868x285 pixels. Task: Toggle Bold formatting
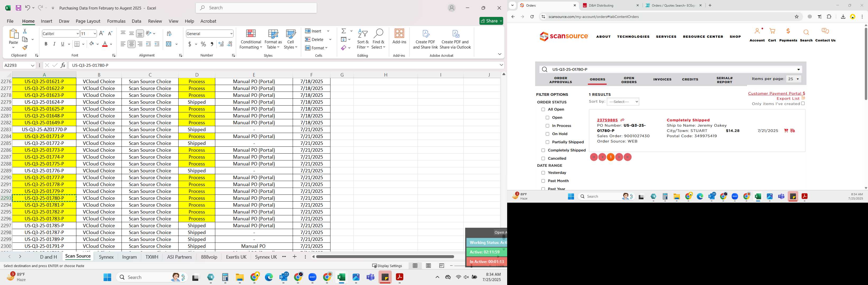46,44
